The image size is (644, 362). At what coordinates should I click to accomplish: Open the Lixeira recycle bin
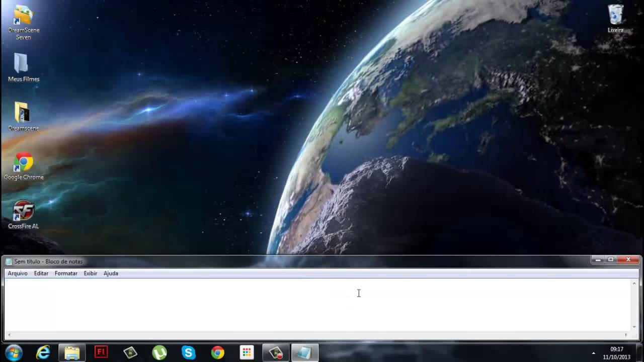pyautogui.click(x=615, y=19)
